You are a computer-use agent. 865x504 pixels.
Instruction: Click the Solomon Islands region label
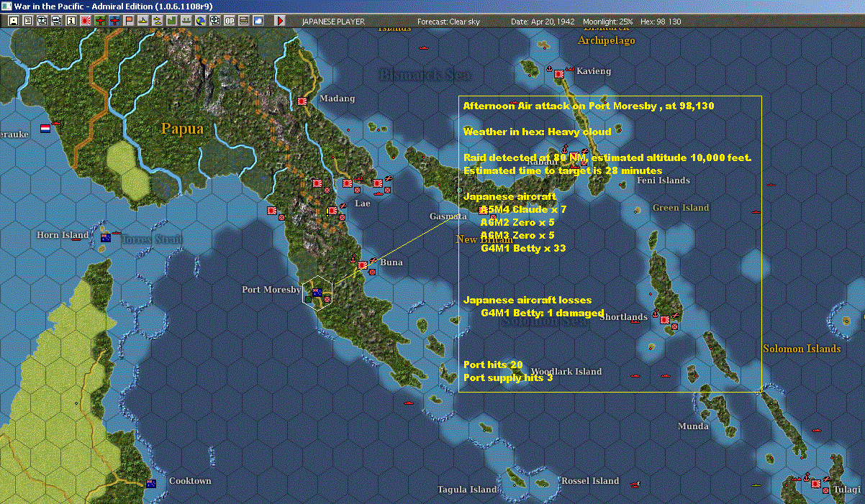click(802, 349)
